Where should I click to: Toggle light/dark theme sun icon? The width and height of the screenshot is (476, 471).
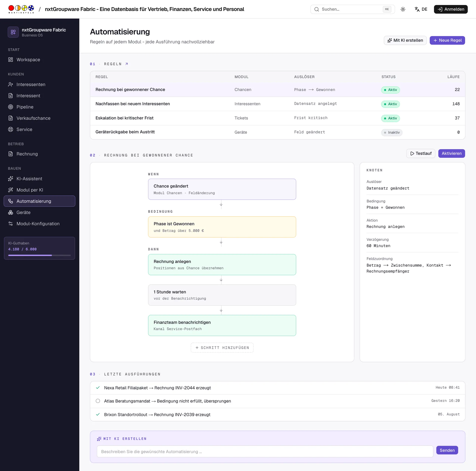[403, 9]
